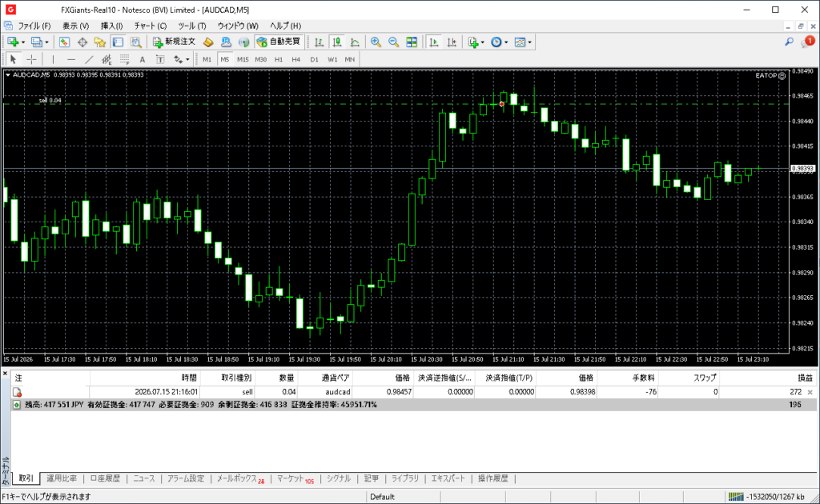This screenshot has height=504, width=820.
Task: Close the terminal panel
Action: coord(5,374)
